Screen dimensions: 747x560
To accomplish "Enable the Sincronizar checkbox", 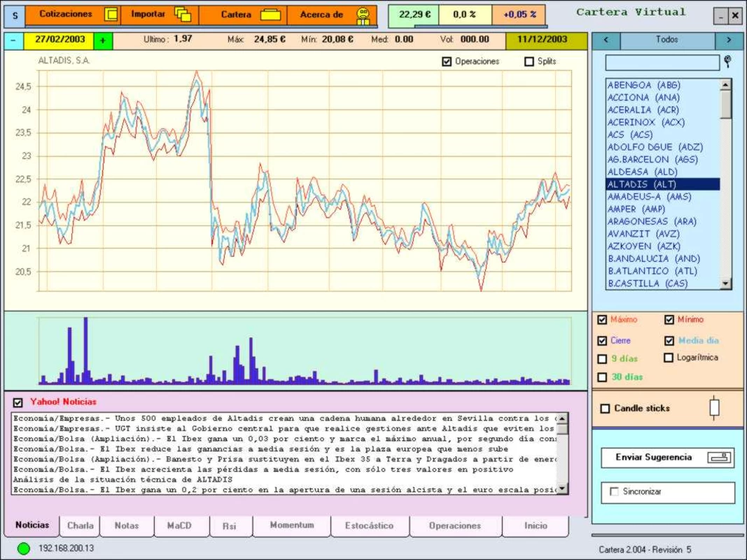I will click(615, 491).
